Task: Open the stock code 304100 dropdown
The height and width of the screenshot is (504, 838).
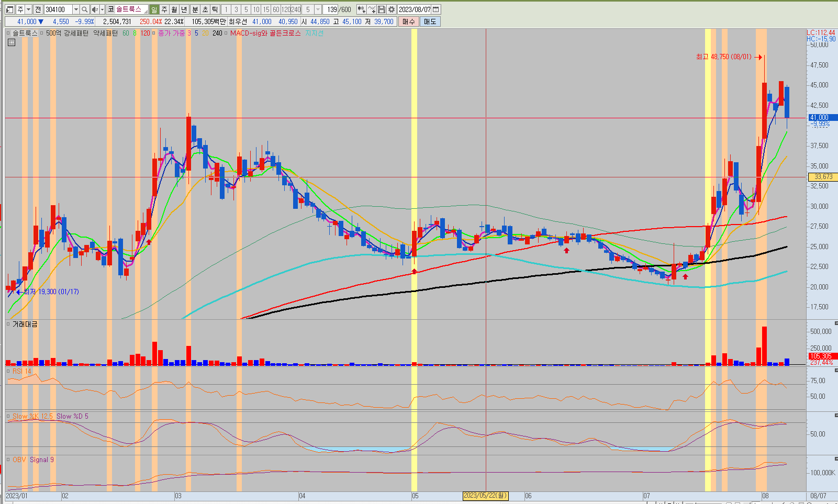Action: 76,9
